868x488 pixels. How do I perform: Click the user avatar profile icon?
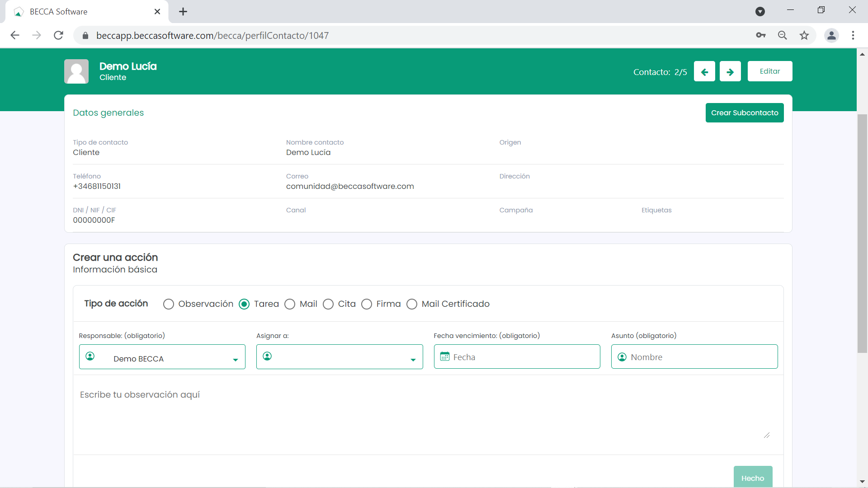click(78, 70)
